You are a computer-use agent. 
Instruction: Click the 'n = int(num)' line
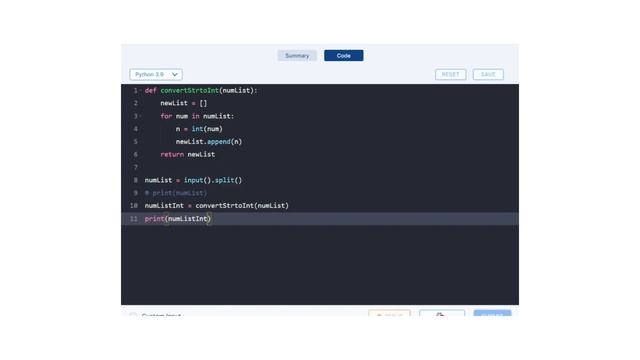click(x=199, y=129)
